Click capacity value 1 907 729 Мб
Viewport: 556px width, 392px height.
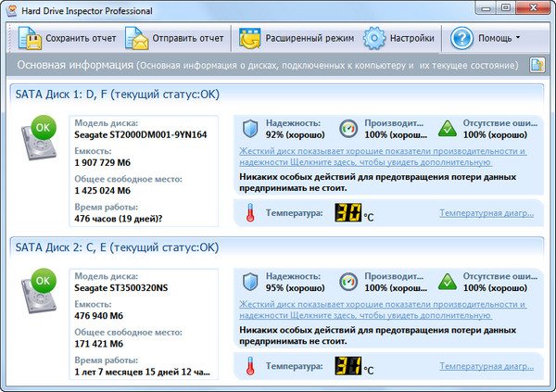point(103,163)
